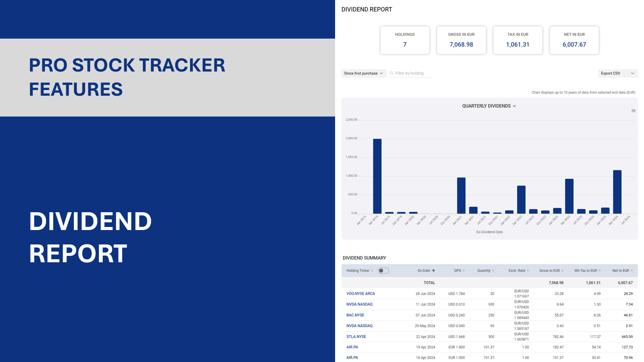The image size is (644, 362).
Task: Click the search icon in holding filter
Action: (x=392, y=73)
